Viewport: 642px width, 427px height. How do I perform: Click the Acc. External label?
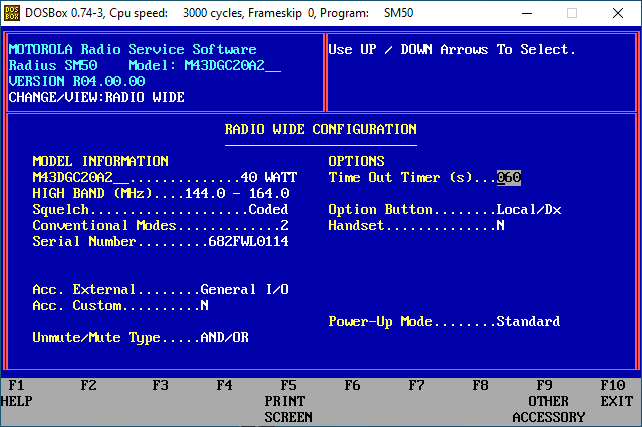point(84,289)
